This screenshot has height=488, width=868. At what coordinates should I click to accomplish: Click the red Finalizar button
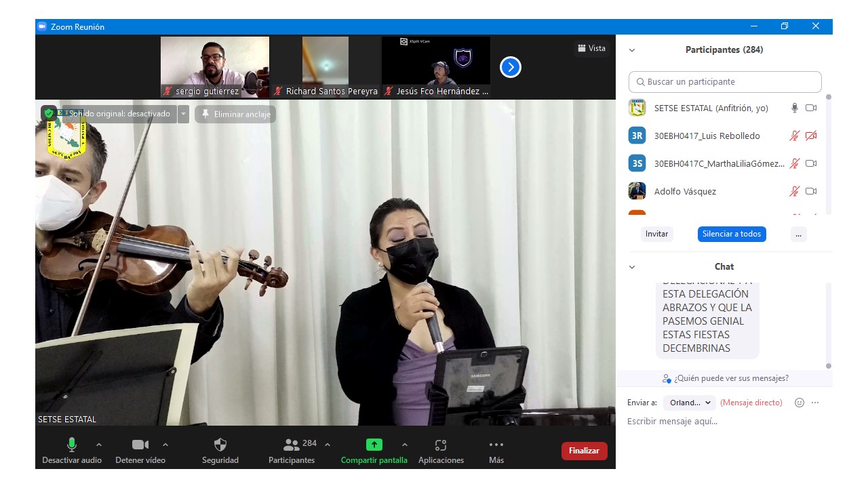(584, 451)
